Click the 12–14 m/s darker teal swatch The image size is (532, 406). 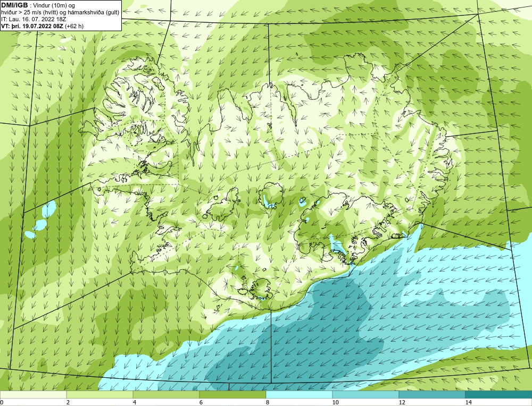tap(432, 395)
